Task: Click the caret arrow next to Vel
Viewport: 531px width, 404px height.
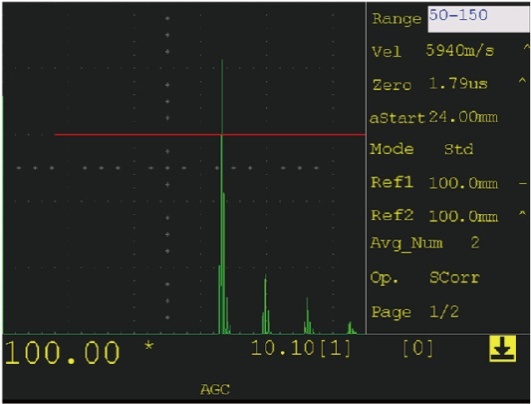Action: click(527, 48)
